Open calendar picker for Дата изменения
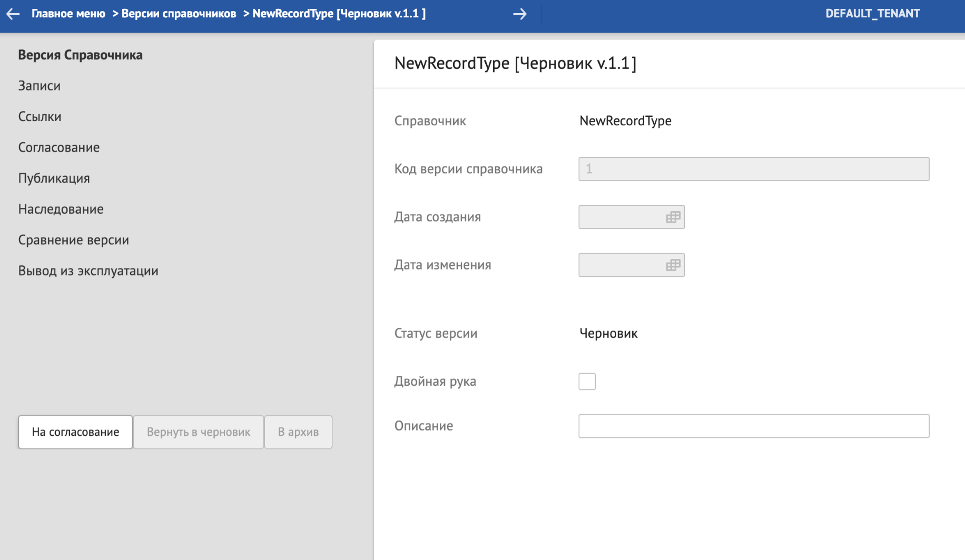 [x=673, y=265]
